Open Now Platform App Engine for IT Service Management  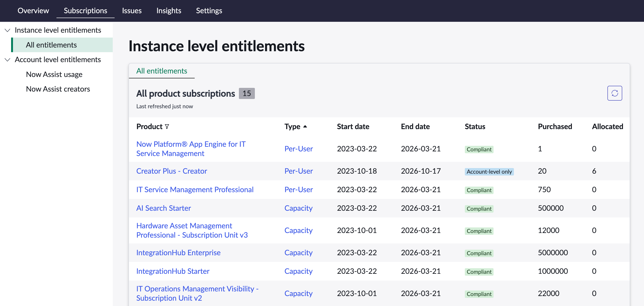point(191,149)
